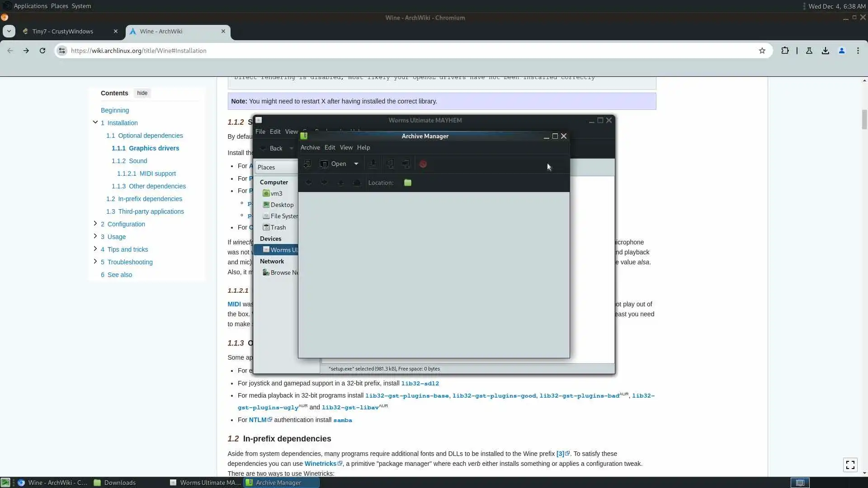The width and height of the screenshot is (868, 488).
Task: Click the Extensions puzzle icon
Action: (785, 51)
